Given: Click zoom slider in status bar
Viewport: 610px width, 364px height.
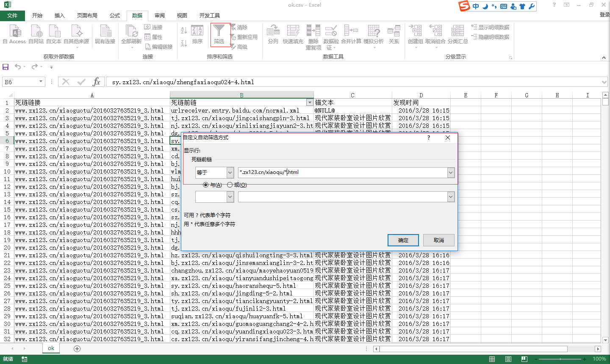Looking at the screenshot, I should click(560, 359).
